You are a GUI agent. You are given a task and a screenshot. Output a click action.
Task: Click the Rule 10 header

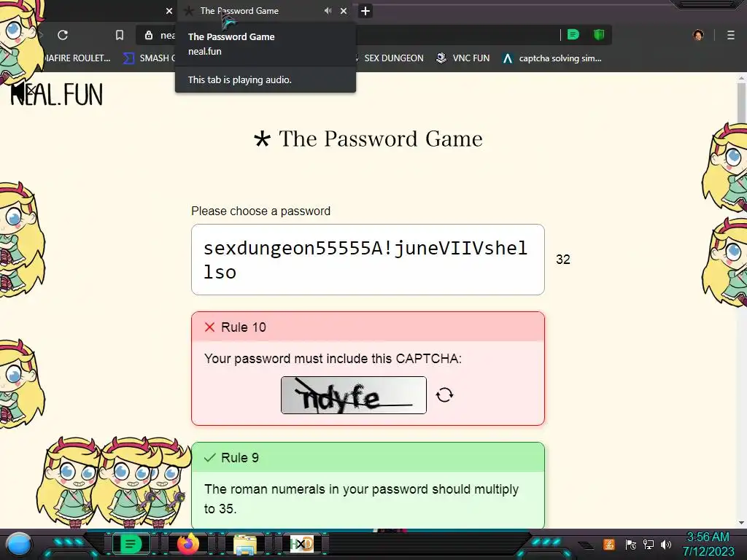tap(368, 327)
